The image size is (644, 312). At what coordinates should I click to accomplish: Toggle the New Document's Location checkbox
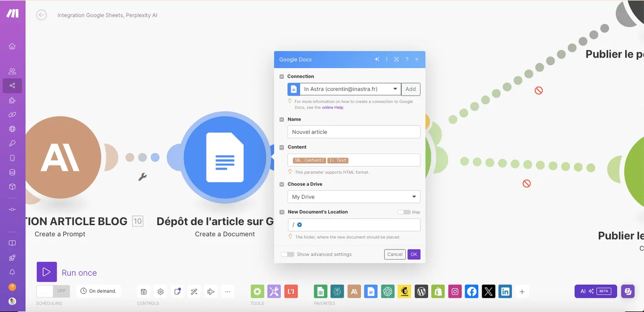pos(282,212)
